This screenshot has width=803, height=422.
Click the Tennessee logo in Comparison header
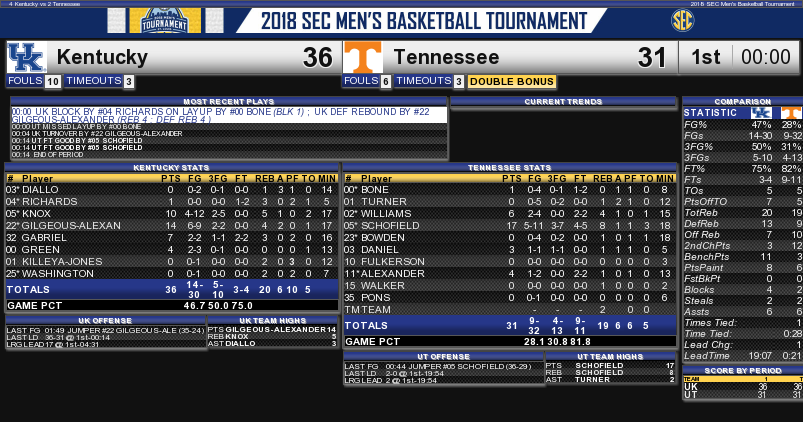point(791,113)
